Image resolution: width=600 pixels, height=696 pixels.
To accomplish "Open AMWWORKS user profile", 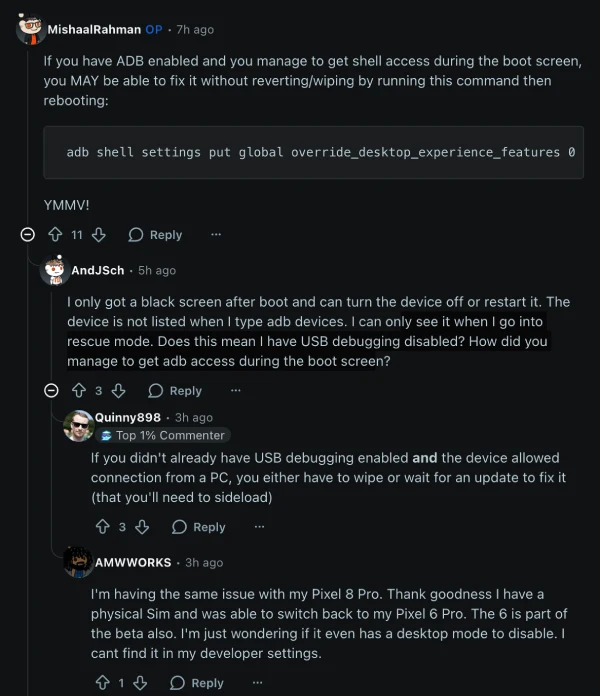I will [131, 563].
